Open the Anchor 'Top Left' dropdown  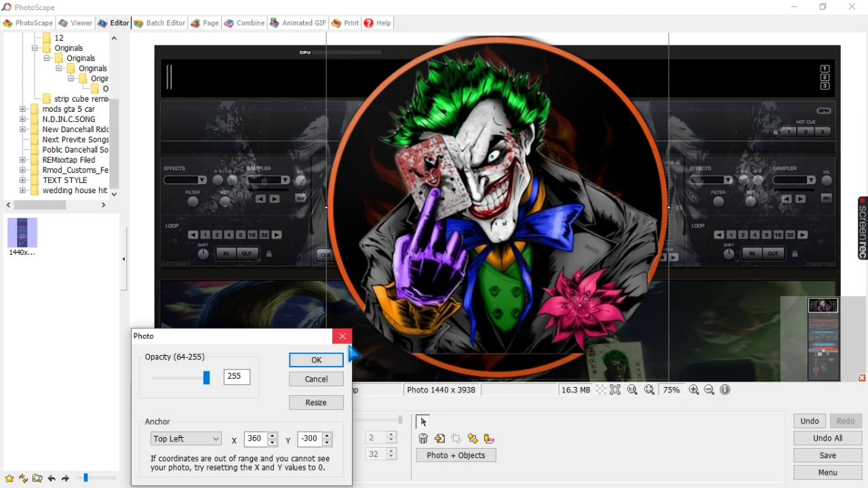pos(186,439)
